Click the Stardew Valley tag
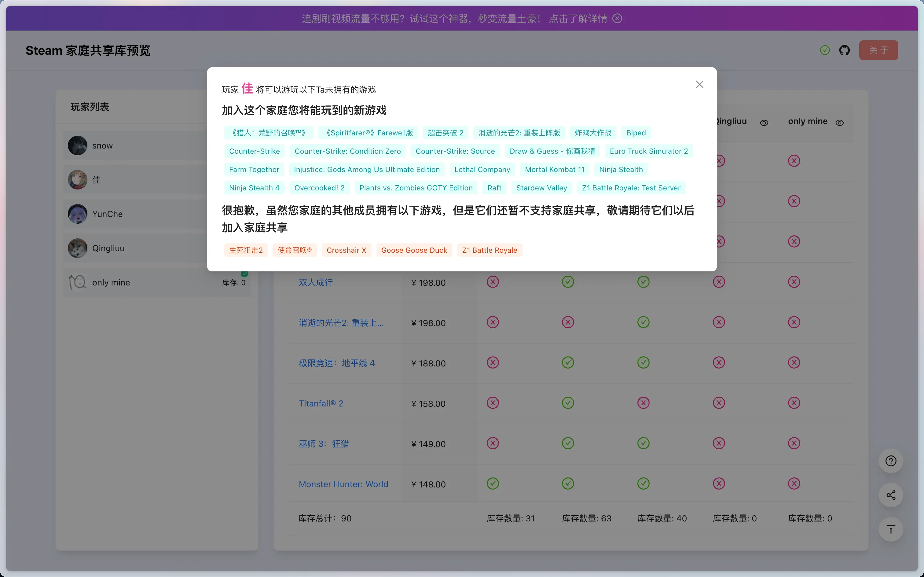 pyautogui.click(x=541, y=188)
